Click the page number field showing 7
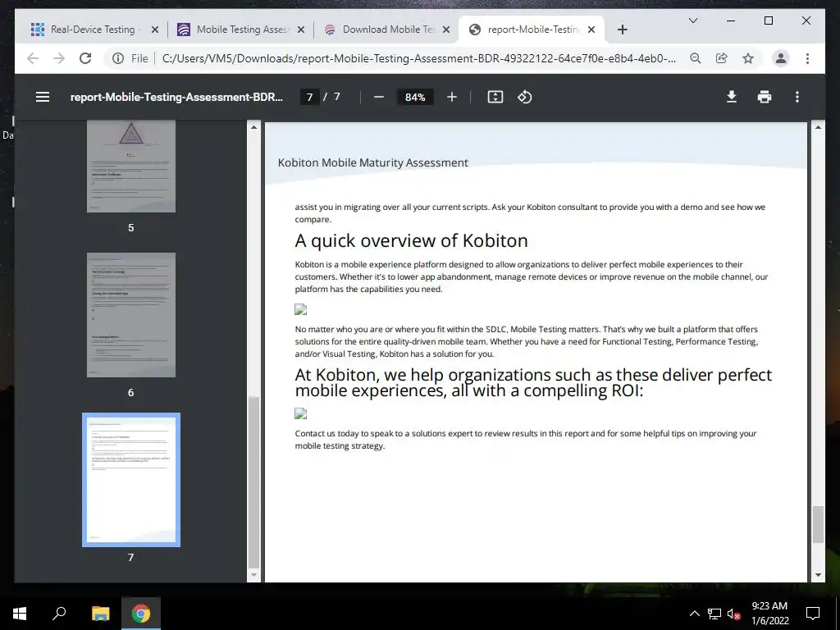This screenshot has width=840, height=630. tap(309, 97)
